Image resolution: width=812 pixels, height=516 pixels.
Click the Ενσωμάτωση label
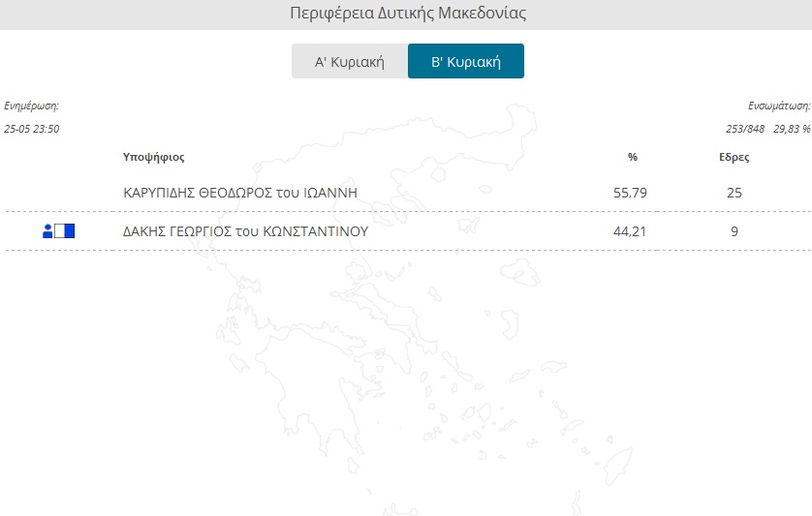779,106
